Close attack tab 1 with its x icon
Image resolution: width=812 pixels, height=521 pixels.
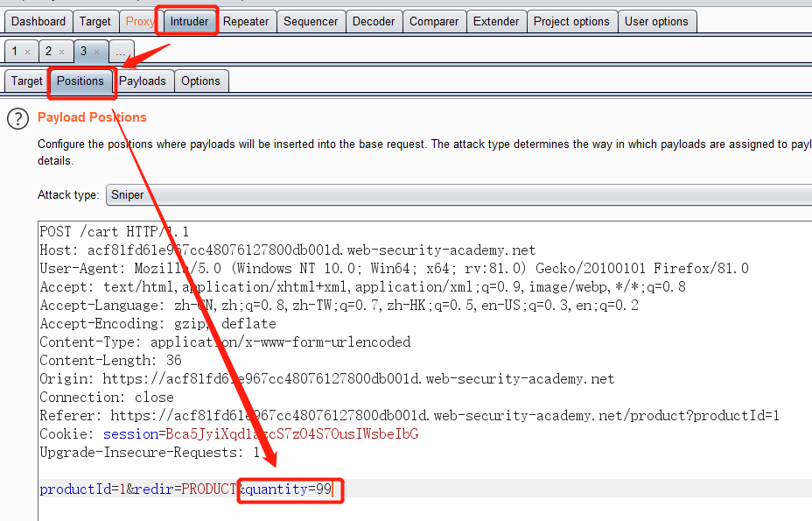(29, 51)
